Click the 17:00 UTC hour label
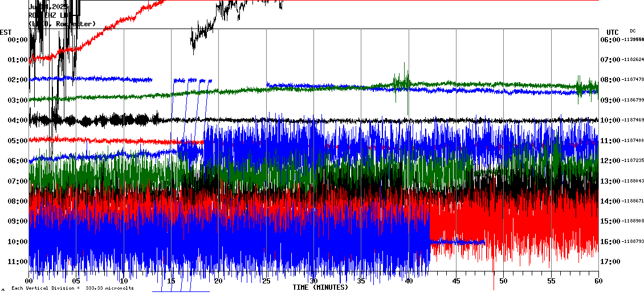The height and width of the screenshot is (296, 644). tap(612, 262)
